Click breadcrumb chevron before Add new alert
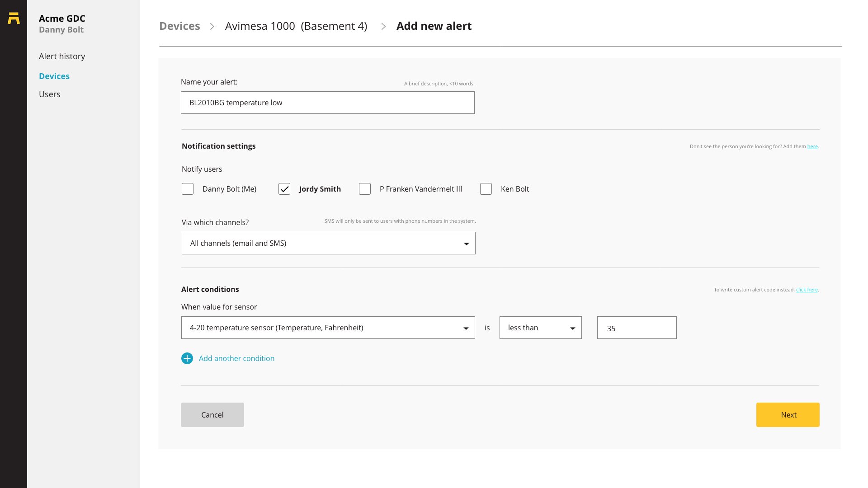 point(383,26)
